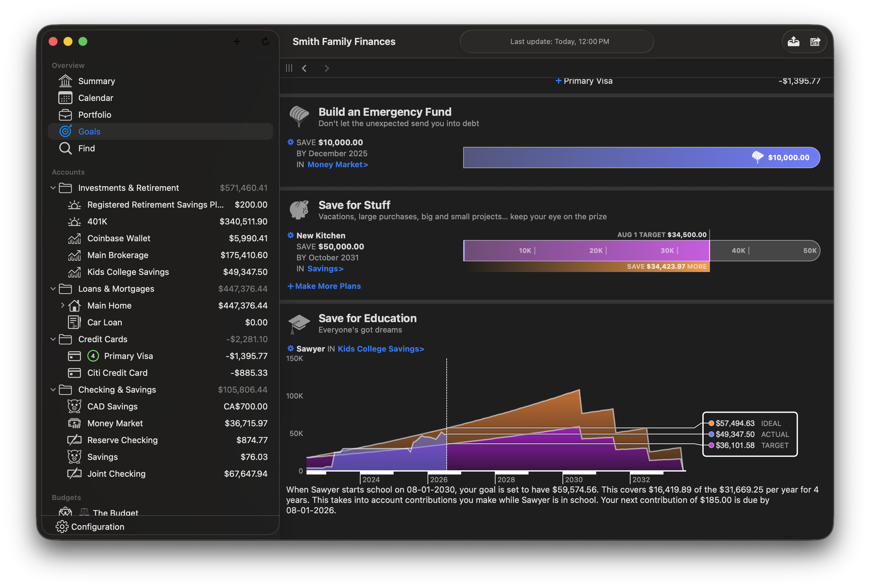Click the New Kitchen purple progress bar

[586, 251]
